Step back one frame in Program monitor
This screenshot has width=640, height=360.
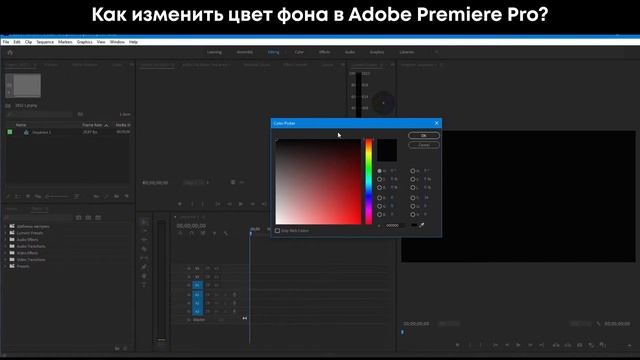(x=507, y=345)
